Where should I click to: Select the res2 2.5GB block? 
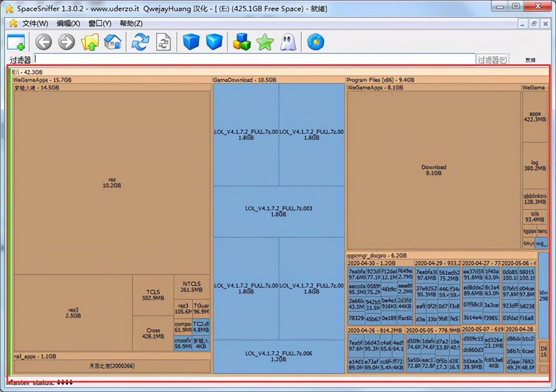(x=73, y=313)
